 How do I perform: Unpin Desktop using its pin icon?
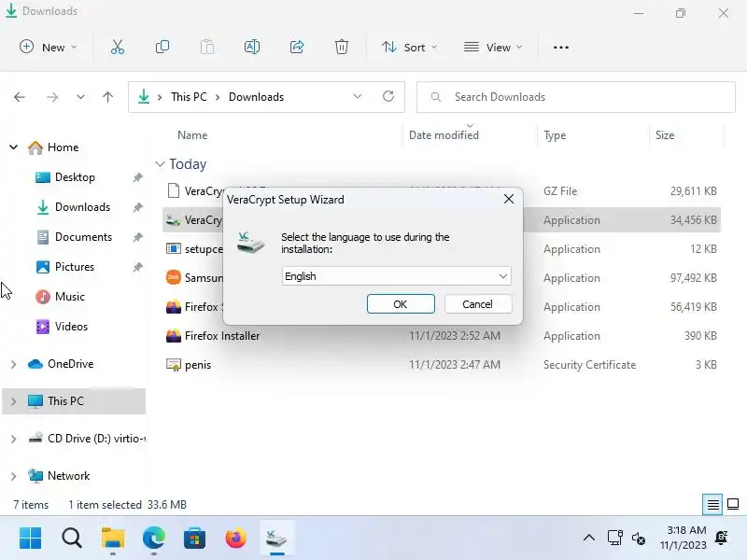tap(137, 177)
